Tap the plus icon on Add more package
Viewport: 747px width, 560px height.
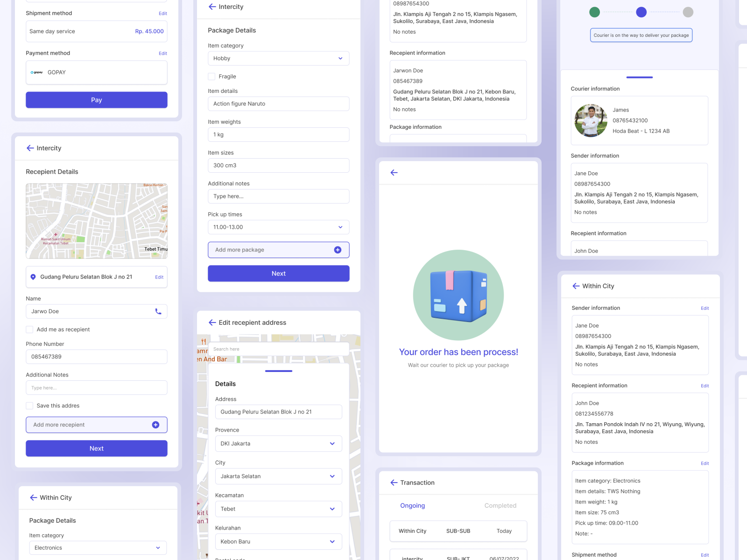(337, 250)
